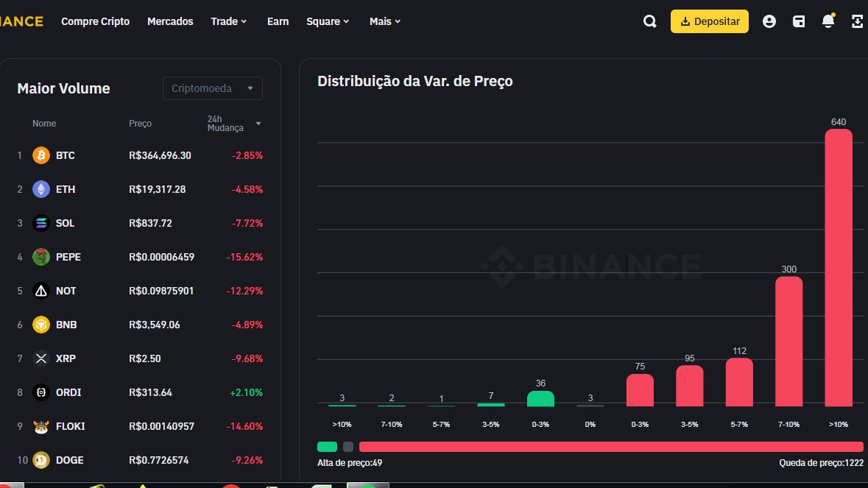This screenshot has width=868, height=488.
Task: Click ETH price R$19,317.28
Action: 158,189
